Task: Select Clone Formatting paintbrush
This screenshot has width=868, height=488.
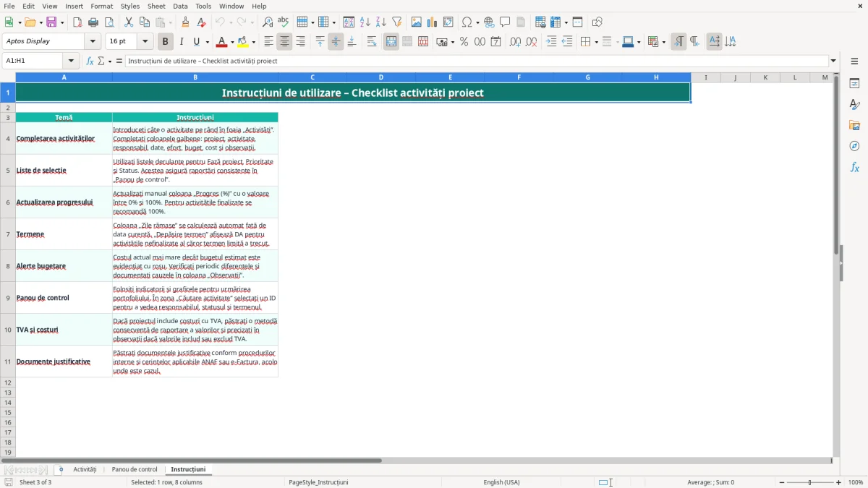Action: [185, 22]
